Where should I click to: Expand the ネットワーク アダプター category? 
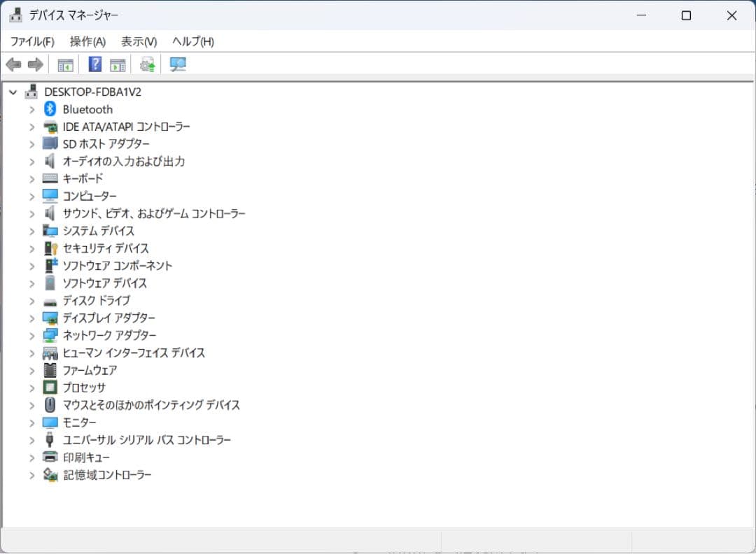coord(31,336)
